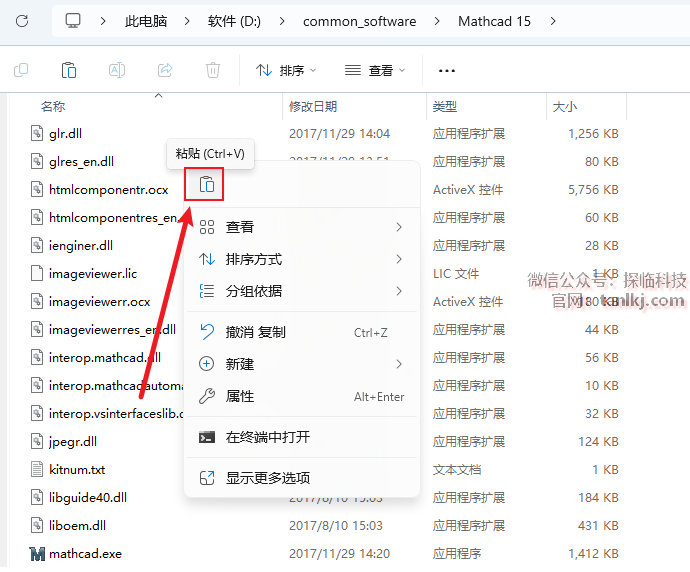690x572 pixels.
Task: Select the file named mathcad.exe
Action: [x=85, y=554]
